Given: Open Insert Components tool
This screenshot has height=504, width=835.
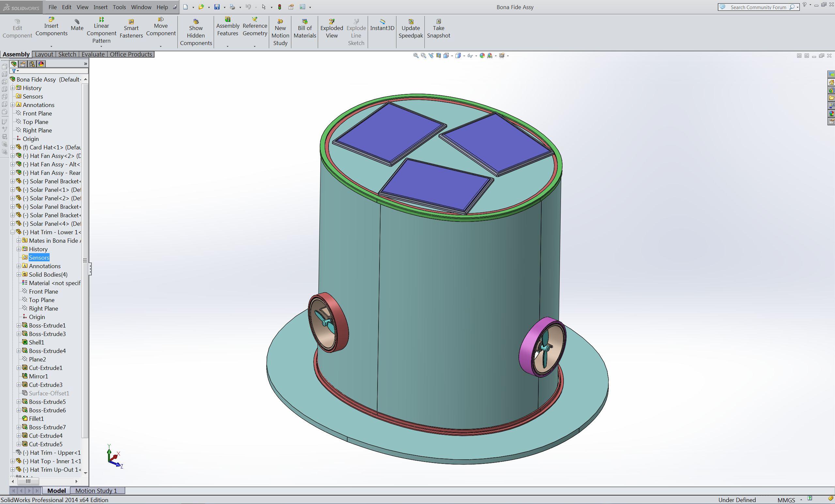Looking at the screenshot, I should 52,26.
